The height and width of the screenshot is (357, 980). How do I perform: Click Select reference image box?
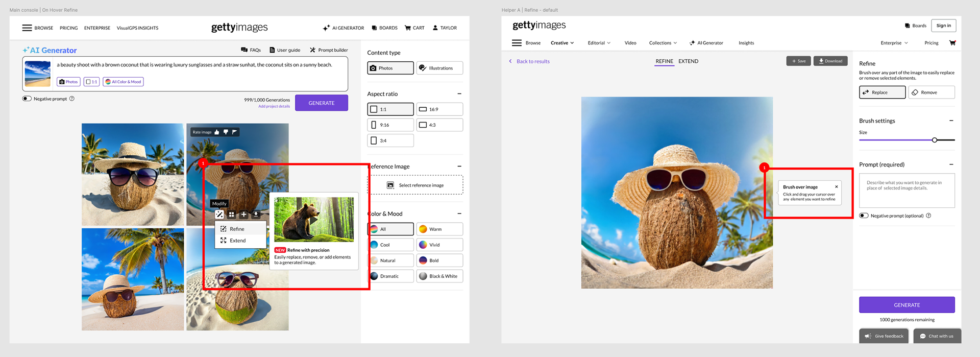415,185
